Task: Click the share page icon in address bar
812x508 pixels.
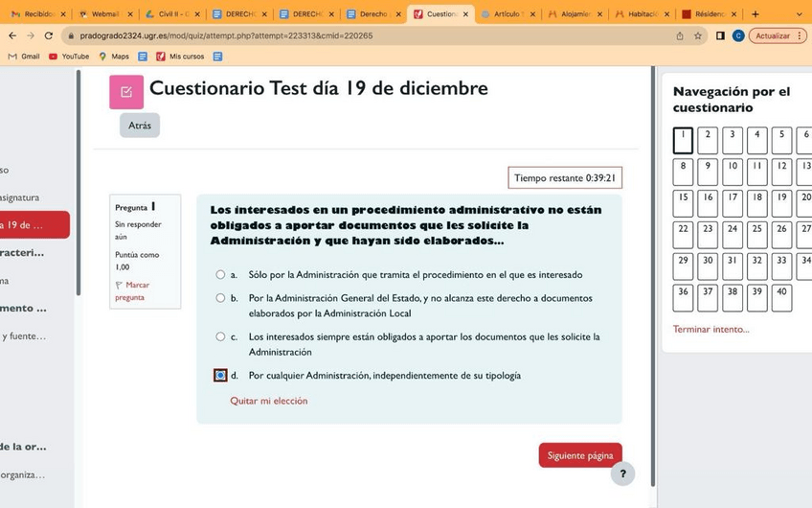Action: pos(680,35)
